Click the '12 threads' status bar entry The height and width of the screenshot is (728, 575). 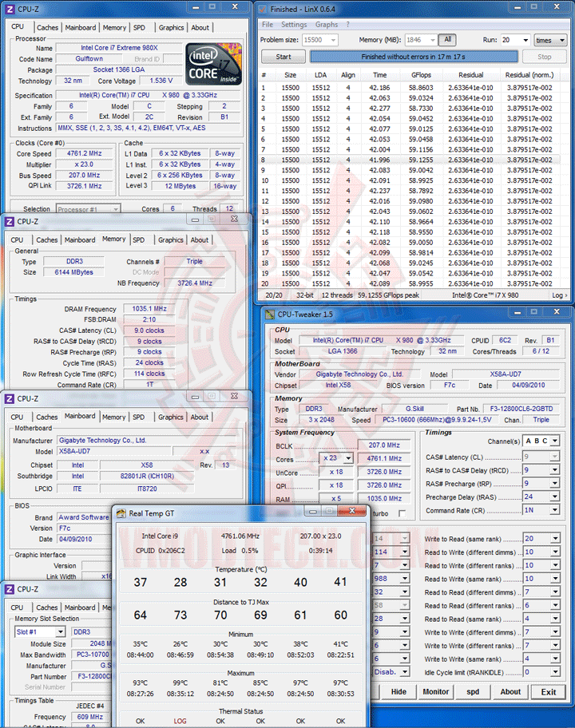[x=337, y=295]
